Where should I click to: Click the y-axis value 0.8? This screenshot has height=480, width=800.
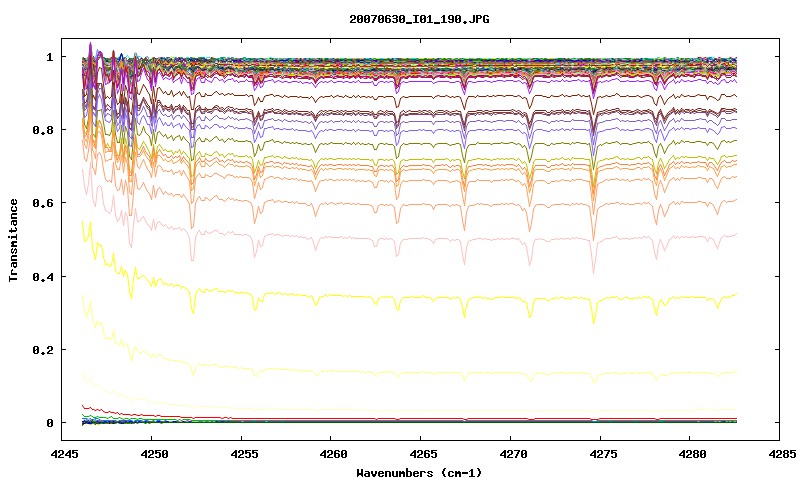click(43, 130)
